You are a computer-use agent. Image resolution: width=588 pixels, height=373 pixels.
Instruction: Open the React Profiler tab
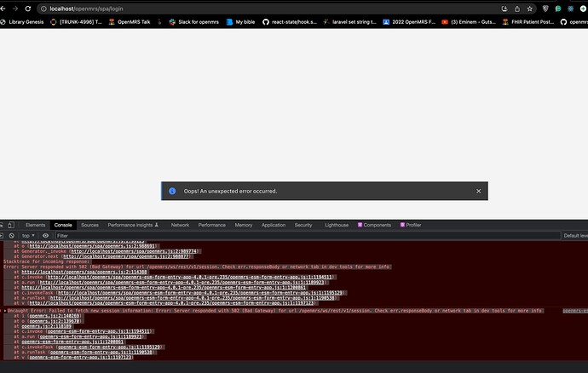point(411,225)
